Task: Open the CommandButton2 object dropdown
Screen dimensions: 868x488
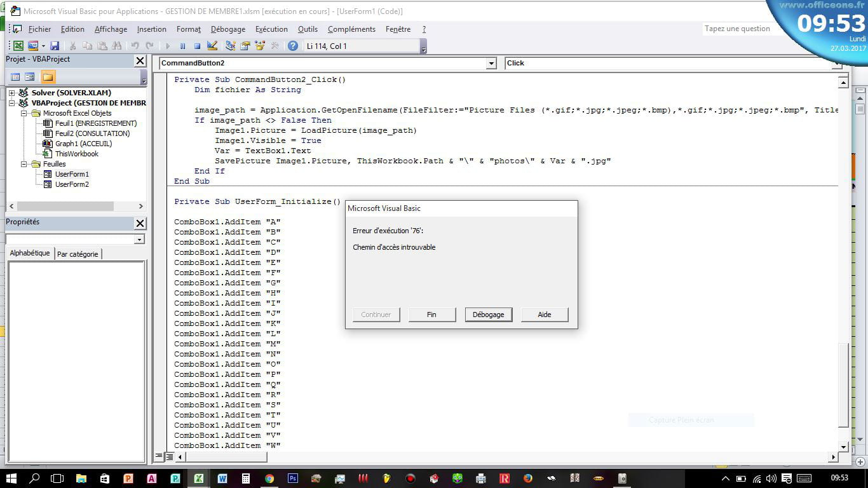Action: (x=491, y=64)
